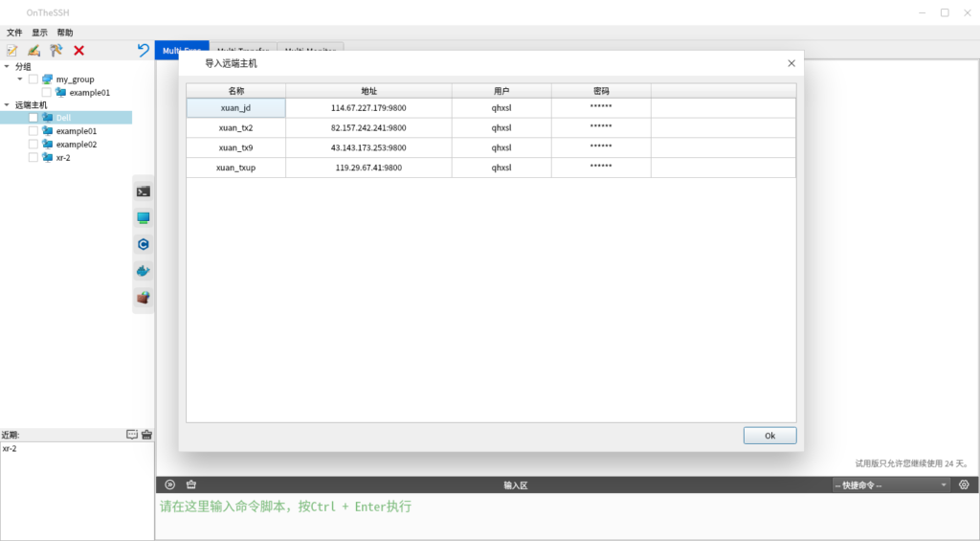Open settings gear beside quick command dropdown
Screen dimensions: 980x541
[x=964, y=485]
